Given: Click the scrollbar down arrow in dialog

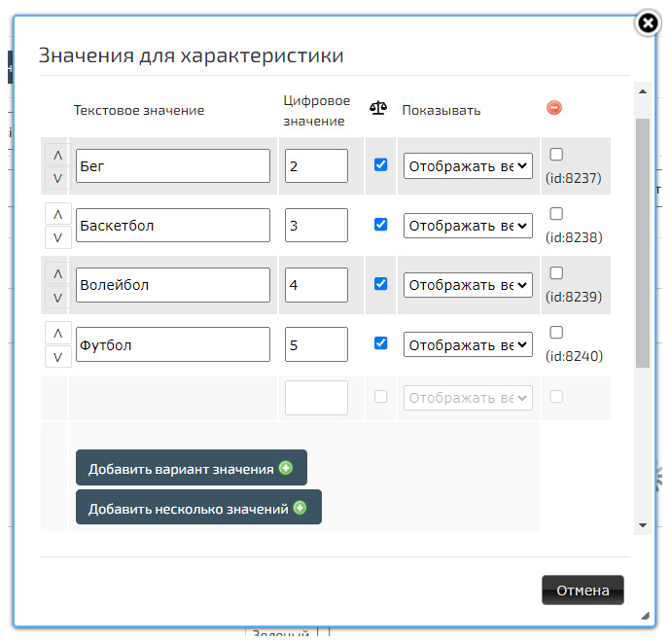Looking at the screenshot, I should (642, 525).
